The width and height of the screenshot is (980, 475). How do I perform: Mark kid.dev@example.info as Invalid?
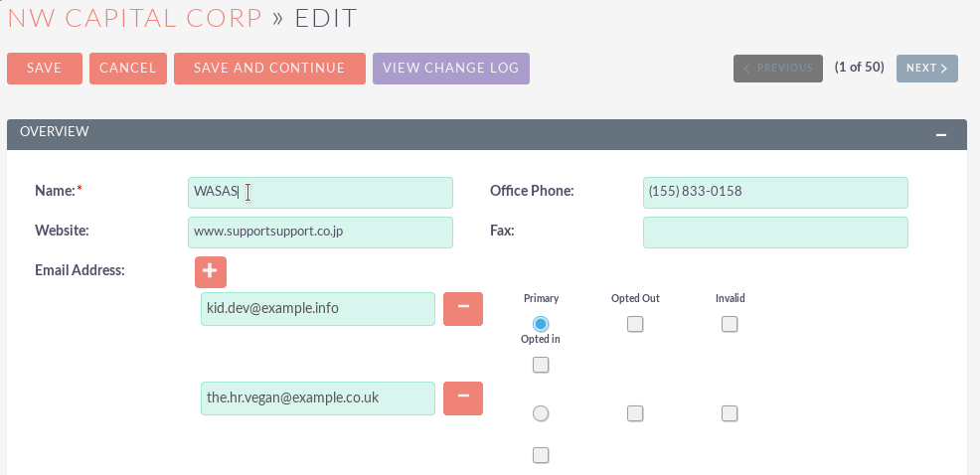click(730, 324)
